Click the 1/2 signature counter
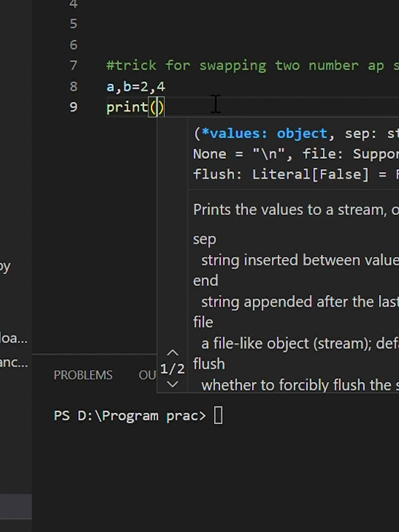399x532 pixels. pos(173,369)
